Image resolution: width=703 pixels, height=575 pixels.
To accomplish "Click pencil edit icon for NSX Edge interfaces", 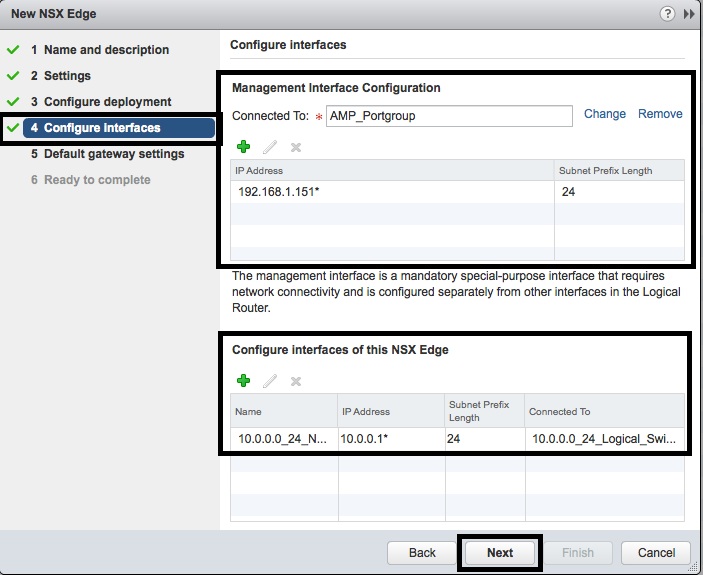I will pos(269,381).
